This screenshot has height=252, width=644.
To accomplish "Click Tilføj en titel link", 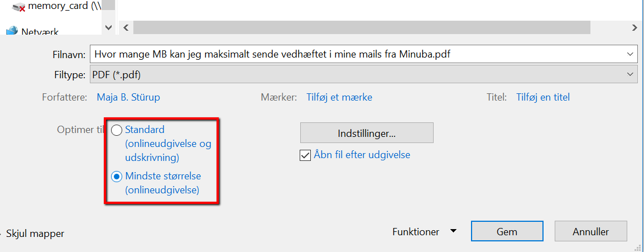I will 542,97.
